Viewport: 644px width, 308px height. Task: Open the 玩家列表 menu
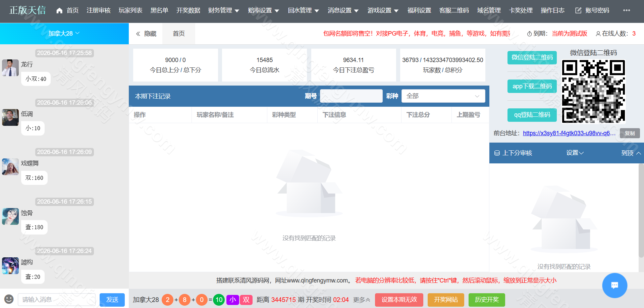point(130,10)
